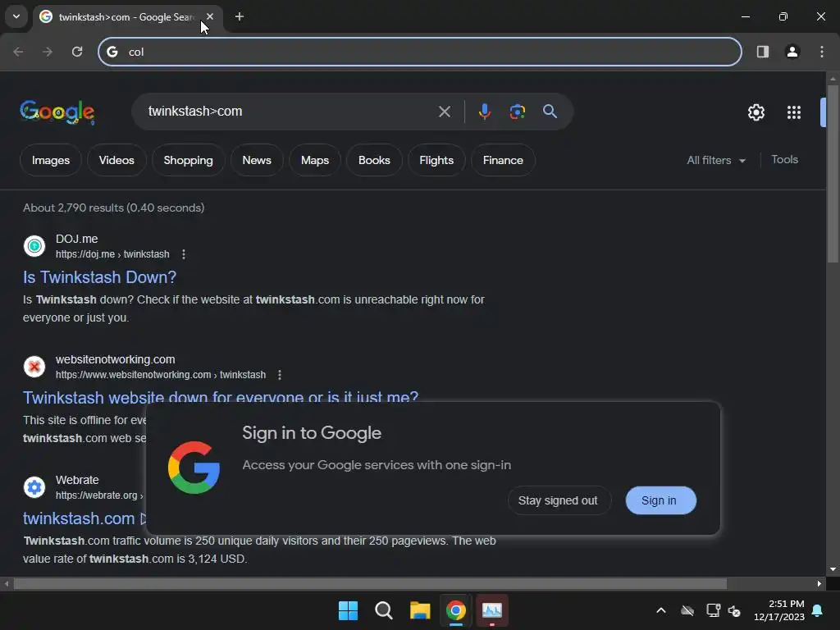Click the horizontal scrollbar thumb

370,583
